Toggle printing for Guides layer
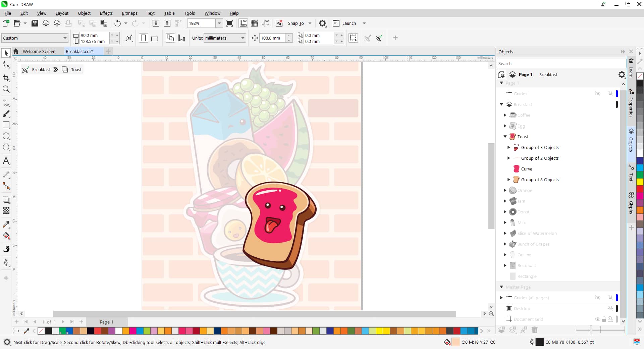Image resolution: width=644 pixels, height=349 pixels. (x=610, y=94)
